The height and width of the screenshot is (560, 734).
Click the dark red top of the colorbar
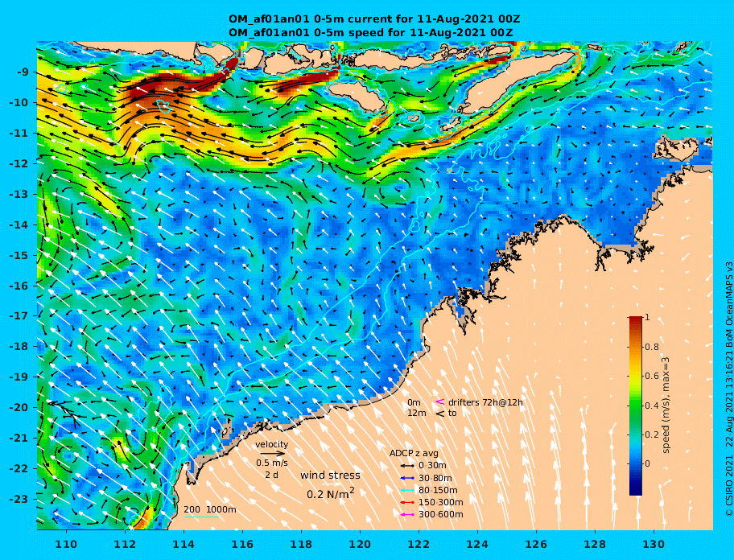pos(635,319)
